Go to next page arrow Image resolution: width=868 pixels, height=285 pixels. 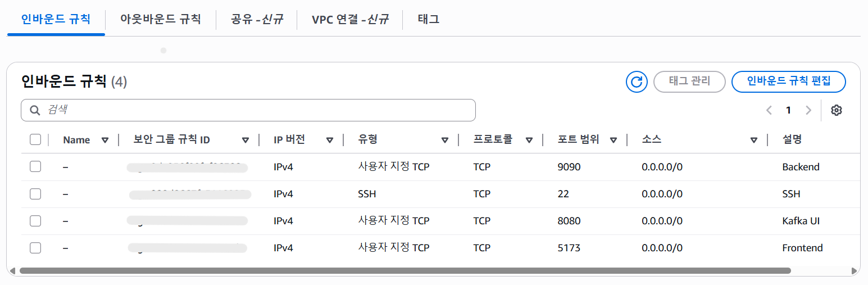pos(808,110)
